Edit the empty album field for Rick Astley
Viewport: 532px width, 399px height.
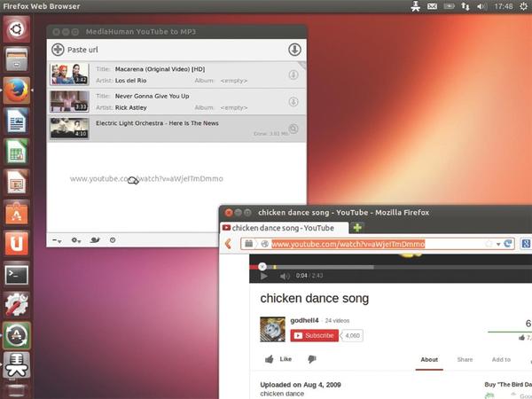point(234,108)
